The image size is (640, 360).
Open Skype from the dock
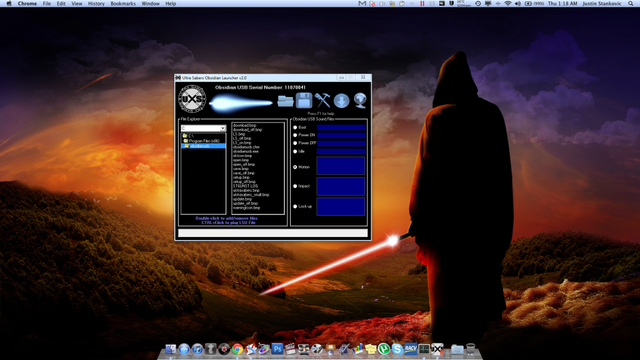(x=397, y=349)
